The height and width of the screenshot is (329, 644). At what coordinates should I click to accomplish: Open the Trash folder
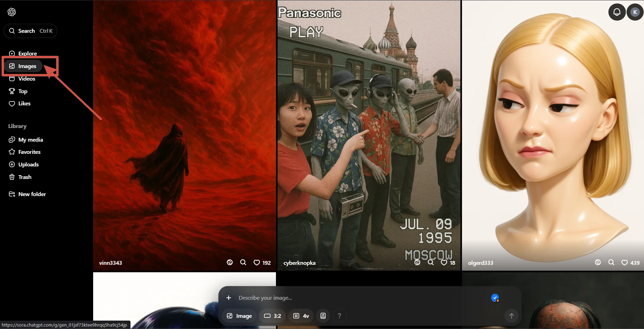(x=20, y=177)
